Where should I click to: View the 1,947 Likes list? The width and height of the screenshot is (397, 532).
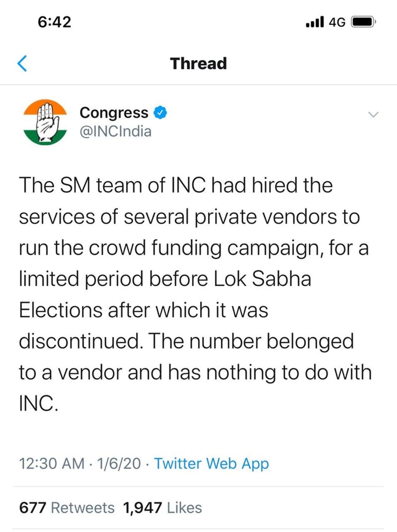[x=162, y=508]
